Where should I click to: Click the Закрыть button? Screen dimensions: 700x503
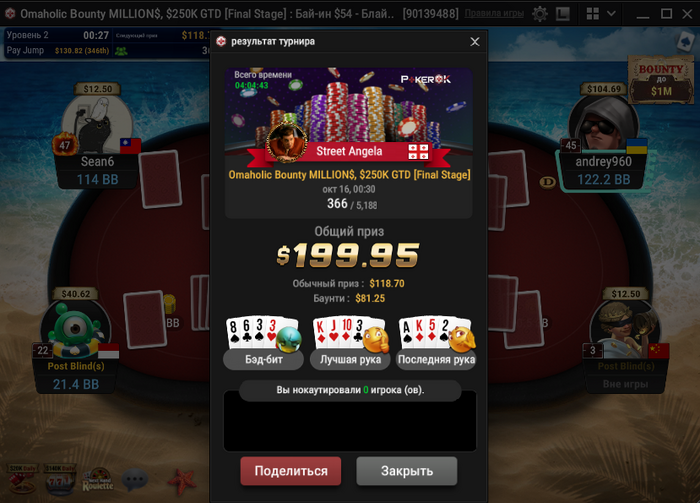(x=407, y=471)
